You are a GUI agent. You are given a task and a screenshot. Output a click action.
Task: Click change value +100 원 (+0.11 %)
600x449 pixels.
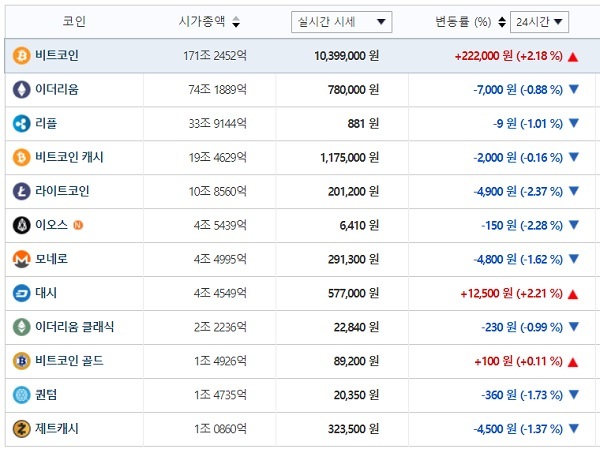pyautogui.click(x=518, y=361)
